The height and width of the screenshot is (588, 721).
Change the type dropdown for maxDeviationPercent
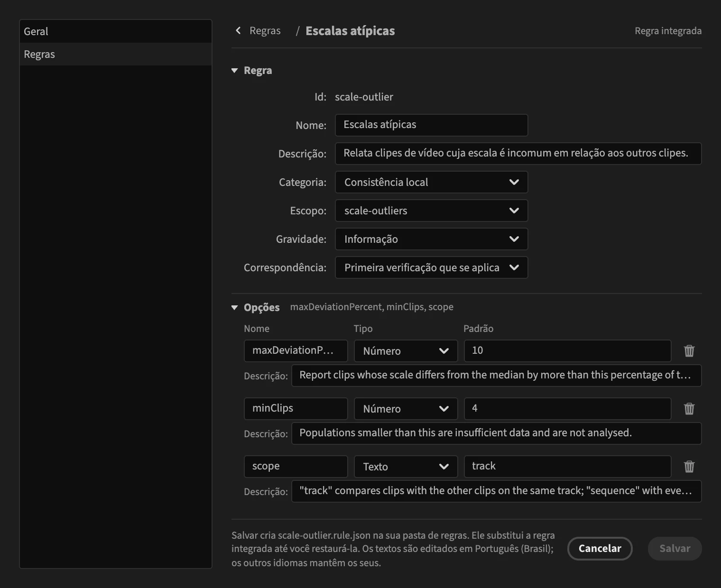tap(406, 351)
